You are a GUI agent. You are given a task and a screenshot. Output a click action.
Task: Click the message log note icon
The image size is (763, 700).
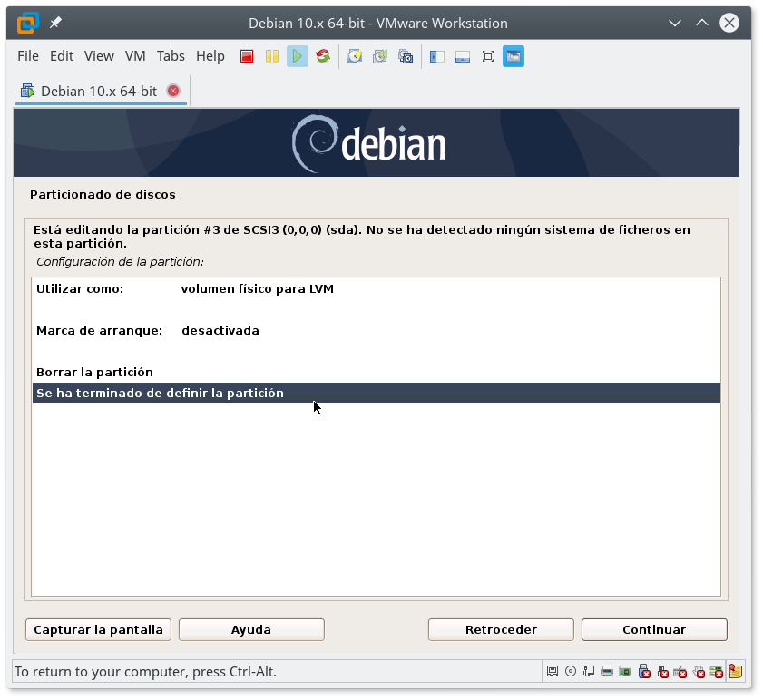735,671
